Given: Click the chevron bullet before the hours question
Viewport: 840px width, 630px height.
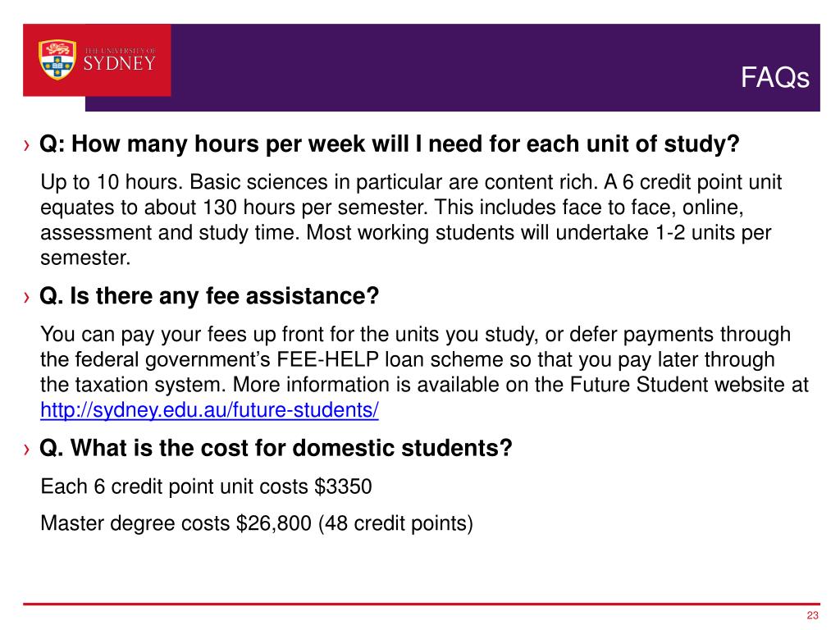Looking at the screenshot, I should [x=28, y=146].
